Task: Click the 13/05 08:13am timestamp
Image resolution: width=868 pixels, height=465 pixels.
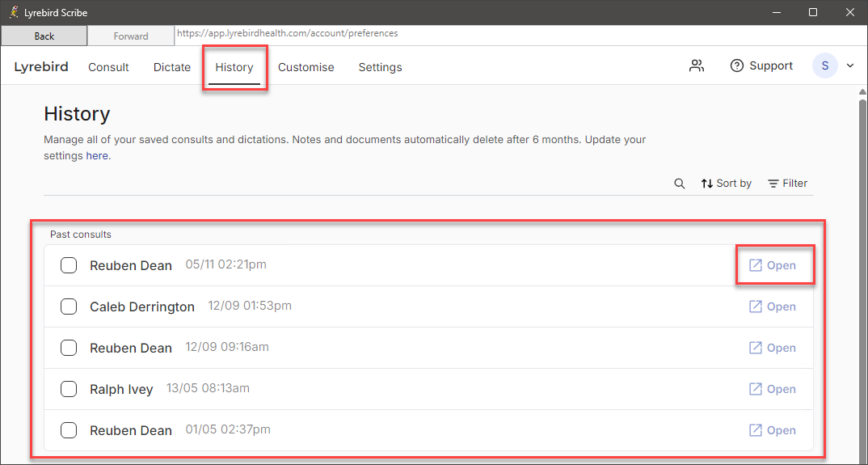Action: click(209, 388)
